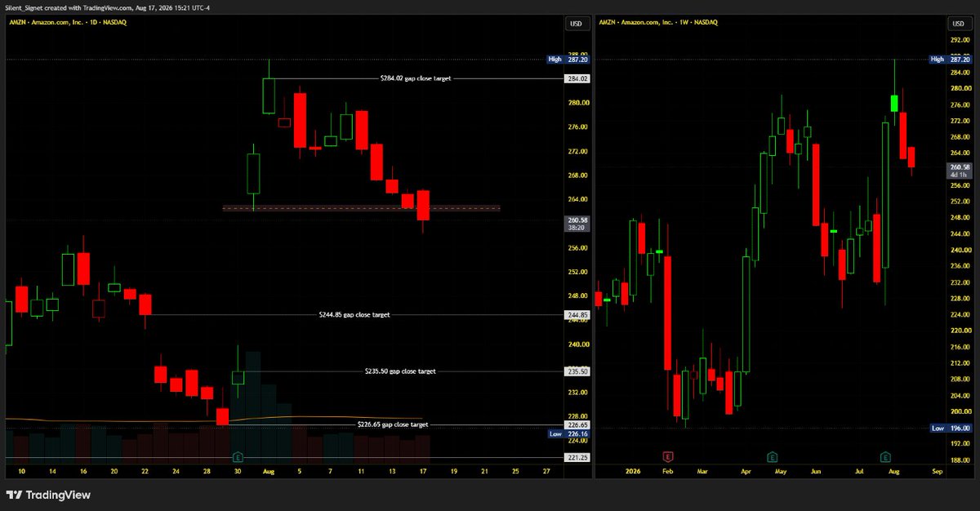The height and width of the screenshot is (511, 980).
Task: Click the 244.85 price axis tag
Action: click(577, 315)
